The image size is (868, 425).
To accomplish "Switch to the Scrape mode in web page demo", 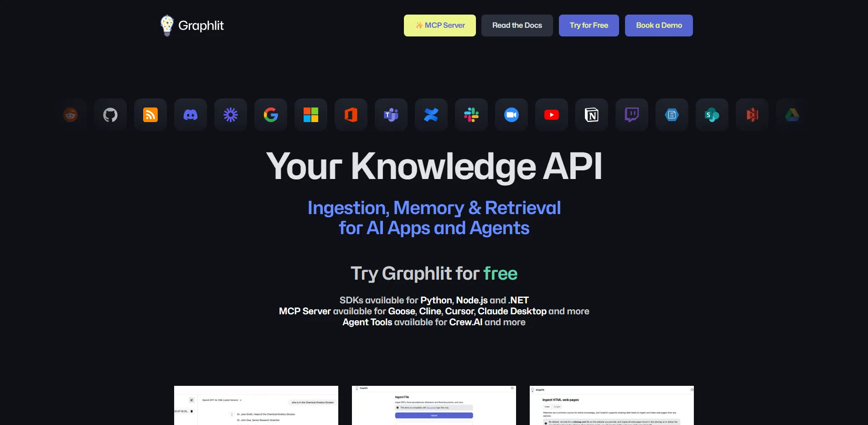I will [x=558, y=407].
